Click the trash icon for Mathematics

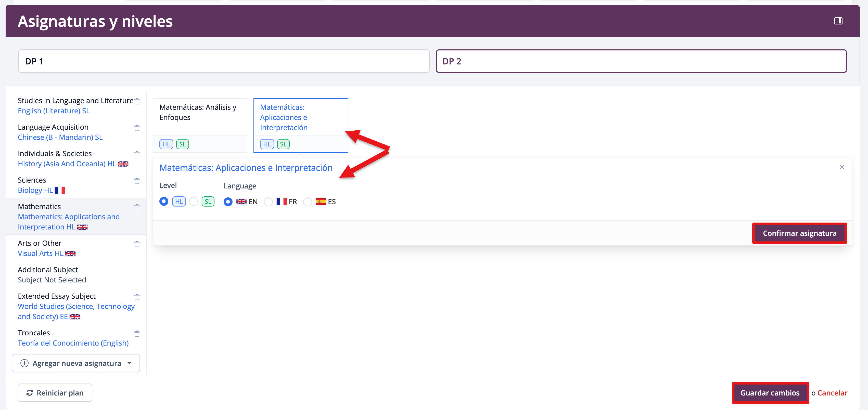(137, 207)
